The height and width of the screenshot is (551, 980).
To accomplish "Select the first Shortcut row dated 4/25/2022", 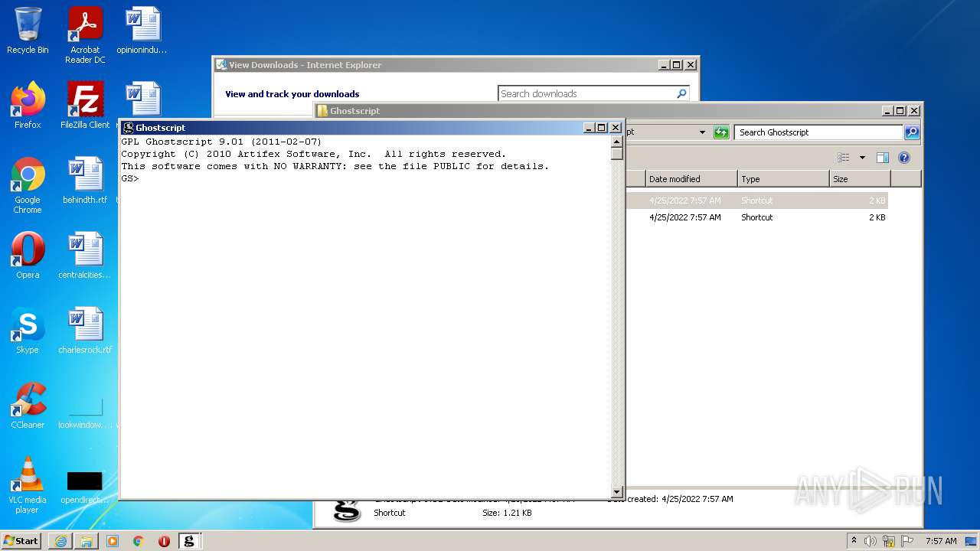I will (757, 201).
